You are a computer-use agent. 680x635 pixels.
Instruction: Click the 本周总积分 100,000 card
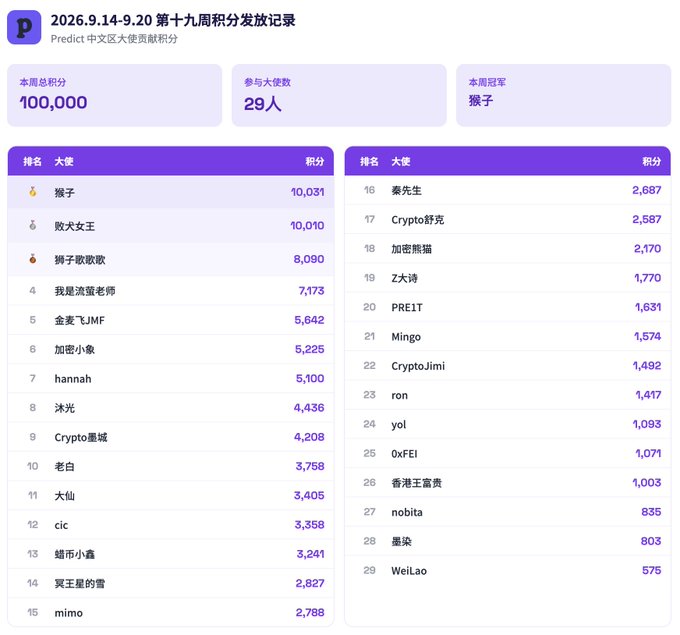[x=114, y=95]
